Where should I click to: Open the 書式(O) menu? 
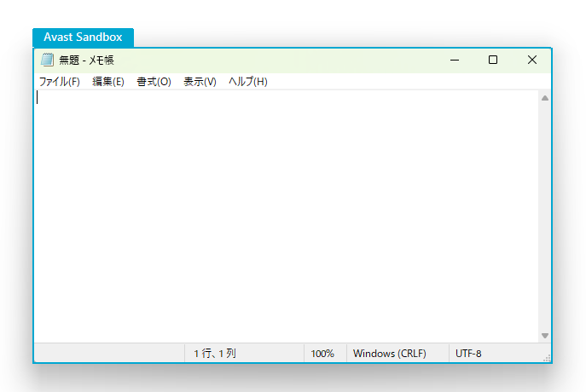(154, 82)
